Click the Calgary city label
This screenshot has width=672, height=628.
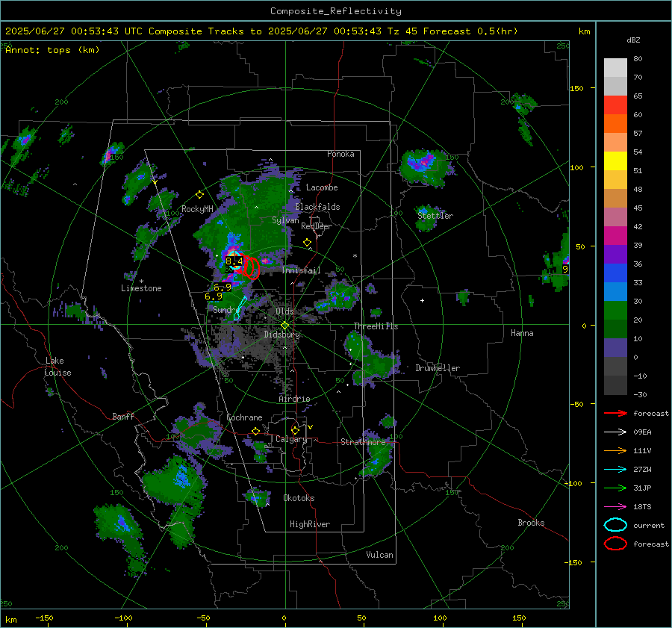[x=291, y=439]
